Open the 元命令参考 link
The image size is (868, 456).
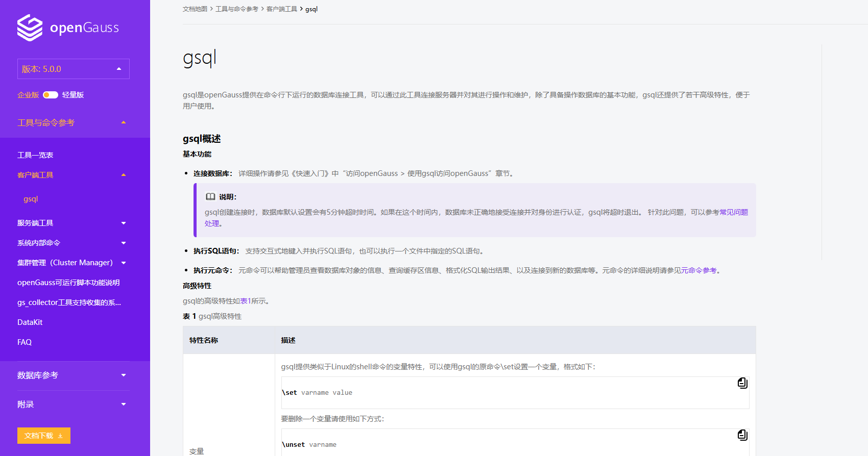(698, 270)
